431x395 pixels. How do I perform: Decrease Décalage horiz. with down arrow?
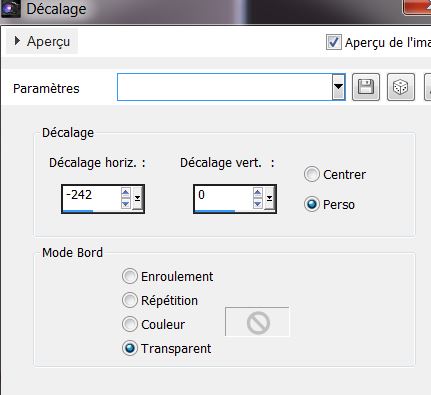pyautogui.click(x=126, y=204)
